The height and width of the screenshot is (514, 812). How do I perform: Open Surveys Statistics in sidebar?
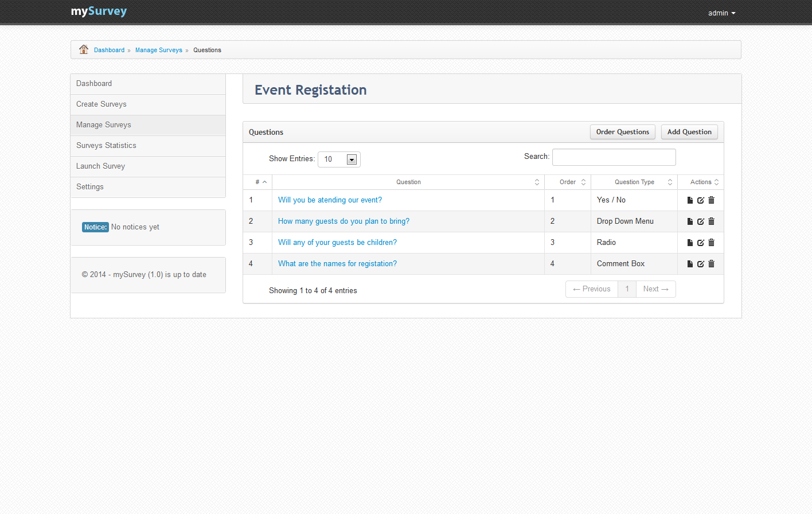(x=106, y=146)
